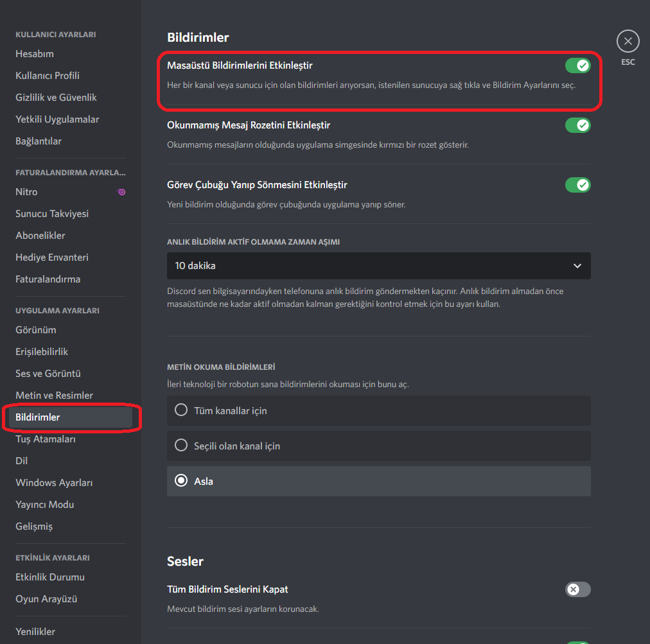Open Görünüm appearance settings
Viewport: 650px width, 644px height.
click(x=36, y=330)
